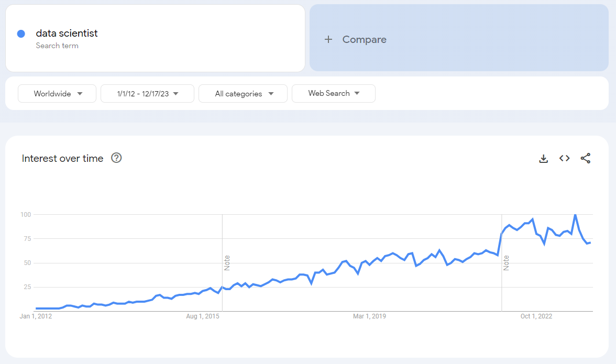Open the help icon beside Interest over time

coord(116,158)
